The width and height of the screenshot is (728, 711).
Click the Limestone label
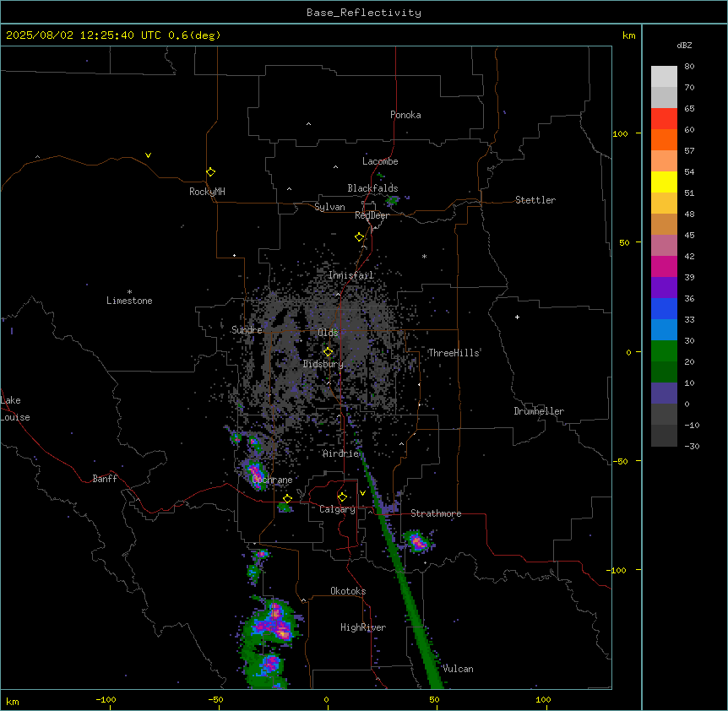pos(129,301)
